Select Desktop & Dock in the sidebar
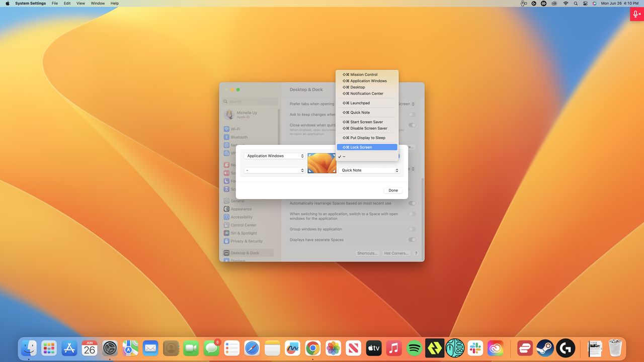 pos(249,253)
